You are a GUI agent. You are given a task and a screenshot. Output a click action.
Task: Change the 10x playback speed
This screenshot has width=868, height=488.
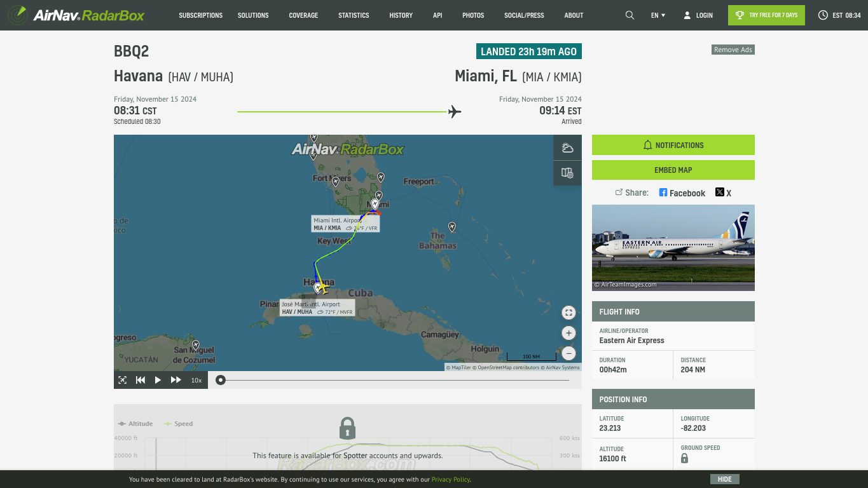pyautogui.click(x=196, y=380)
